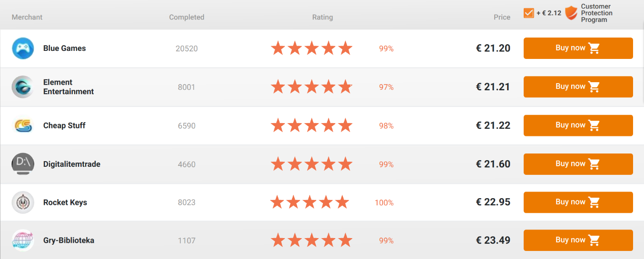Buy now from Element Entertainment
Viewport: 644px width, 259px height.
578,86
